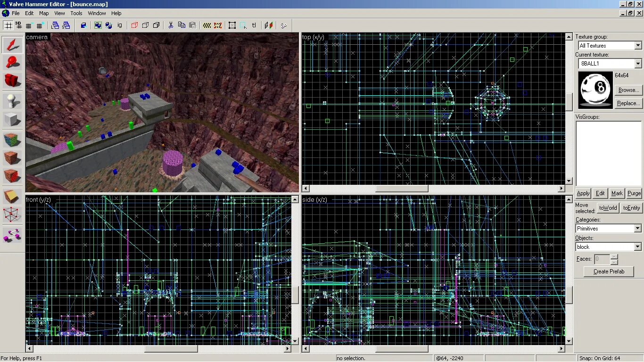Click the Edit Cordon Bounds icon
644x362 pixels.
click(x=218, y=25)
